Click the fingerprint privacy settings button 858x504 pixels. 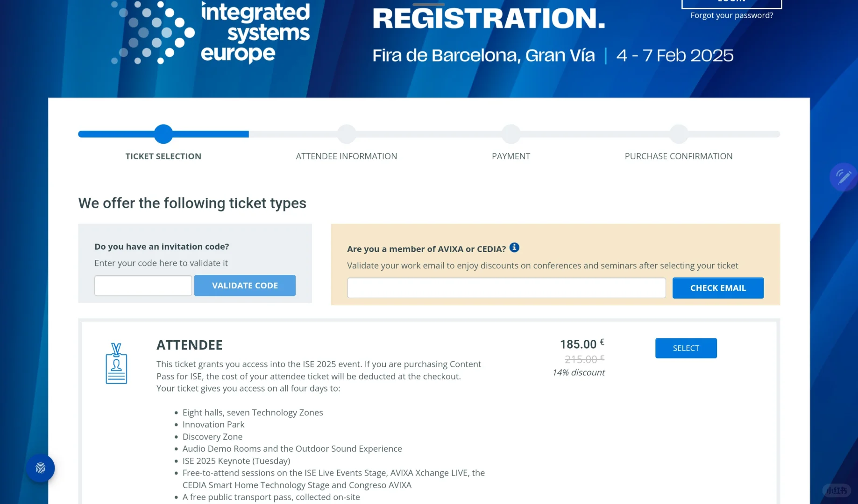click(41, 468)
